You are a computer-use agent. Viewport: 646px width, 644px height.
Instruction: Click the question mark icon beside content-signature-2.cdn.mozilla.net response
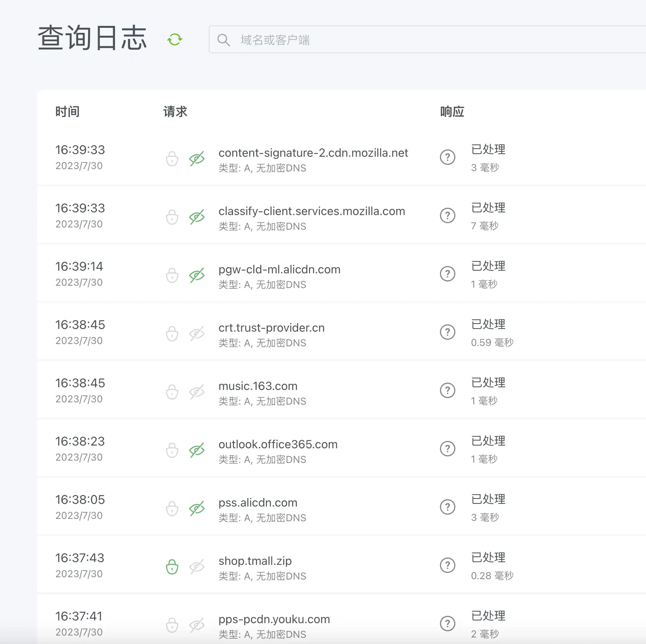click(x=447, y=158)
